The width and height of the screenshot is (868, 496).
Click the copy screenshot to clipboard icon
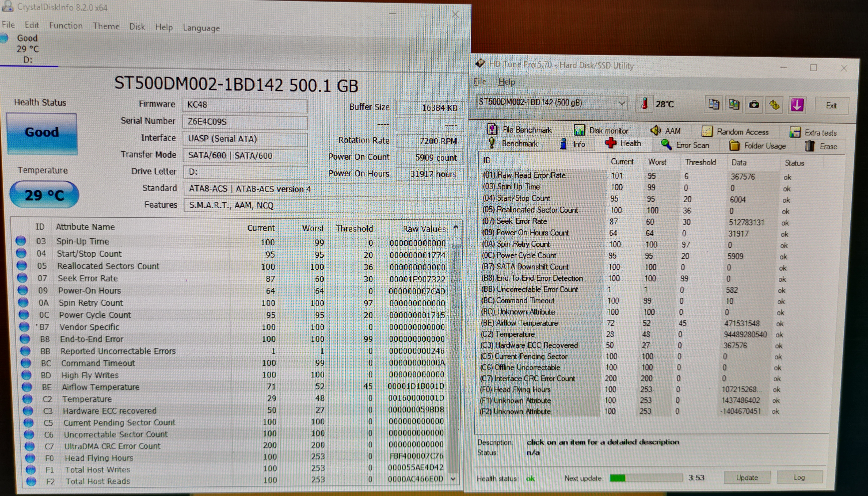pos(734,104)
